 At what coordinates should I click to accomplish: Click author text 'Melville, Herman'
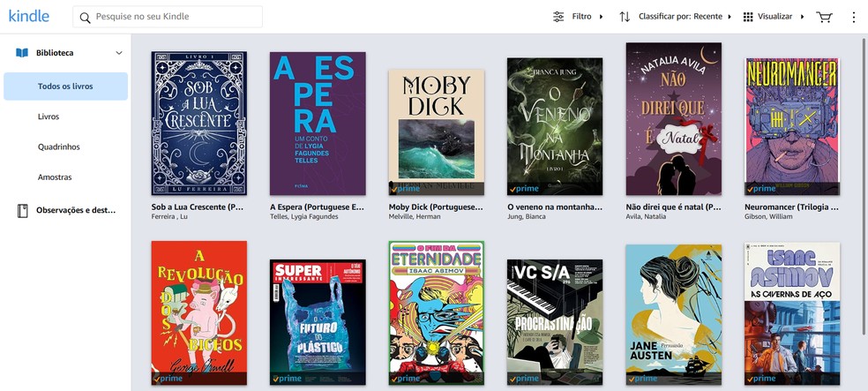click(415, 216)
